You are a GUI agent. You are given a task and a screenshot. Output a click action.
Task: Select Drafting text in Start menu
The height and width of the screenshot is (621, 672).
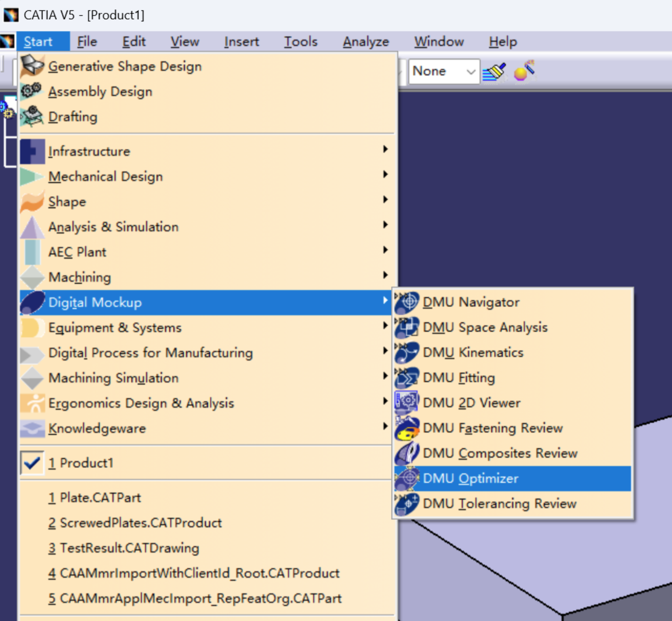point(73,117)
